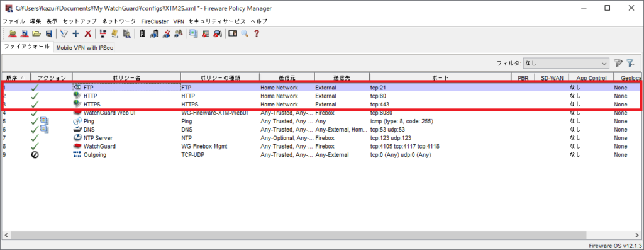The image size is (644, 250).
Task: Click the PBR column header
Action: coord(523,77)
